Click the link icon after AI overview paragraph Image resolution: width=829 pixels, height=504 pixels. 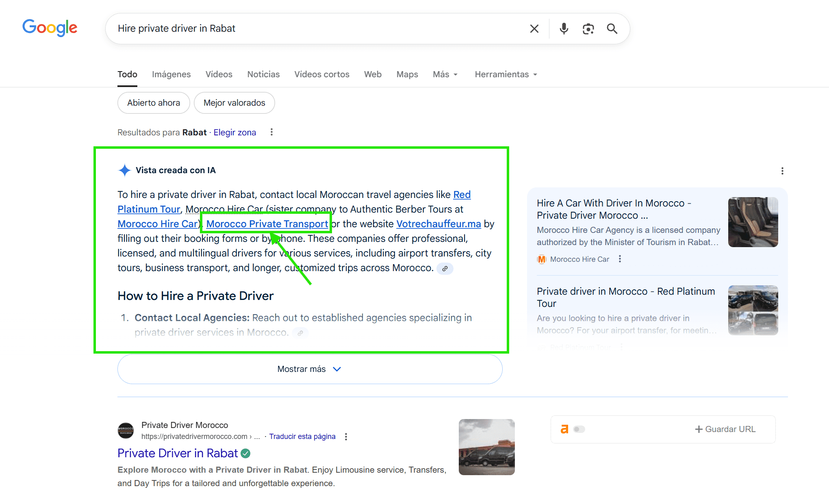tap(445, 269)
